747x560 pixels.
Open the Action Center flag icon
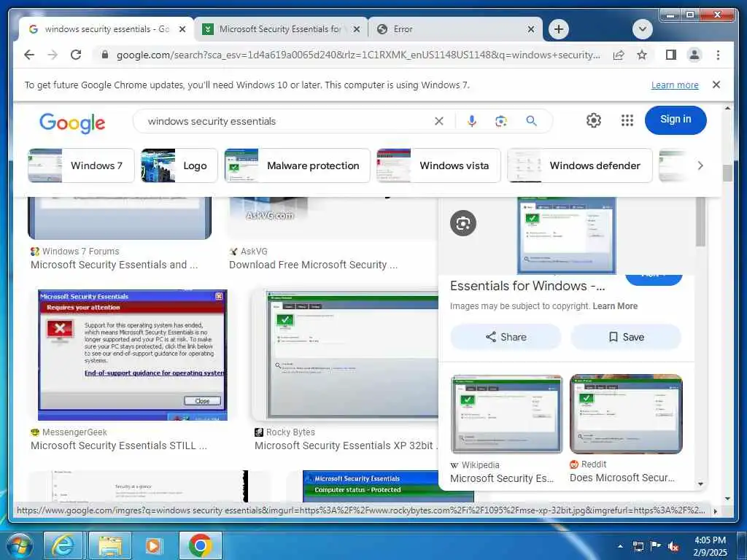coord(656,546)
